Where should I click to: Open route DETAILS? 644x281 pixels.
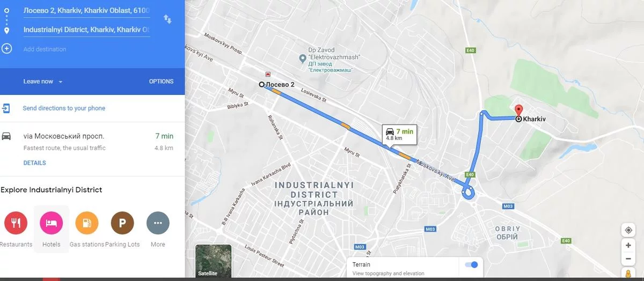tap(34, 163)
